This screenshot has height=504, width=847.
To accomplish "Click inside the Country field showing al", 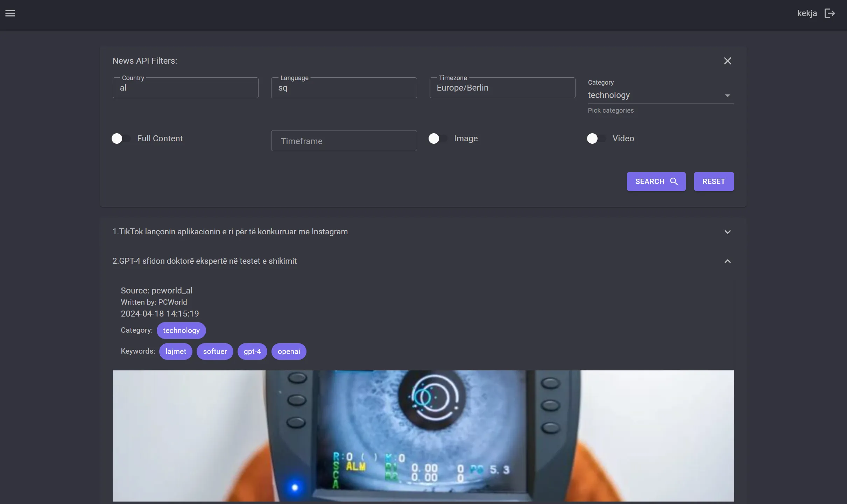I will pyautogui.click(x=185, y=88).
